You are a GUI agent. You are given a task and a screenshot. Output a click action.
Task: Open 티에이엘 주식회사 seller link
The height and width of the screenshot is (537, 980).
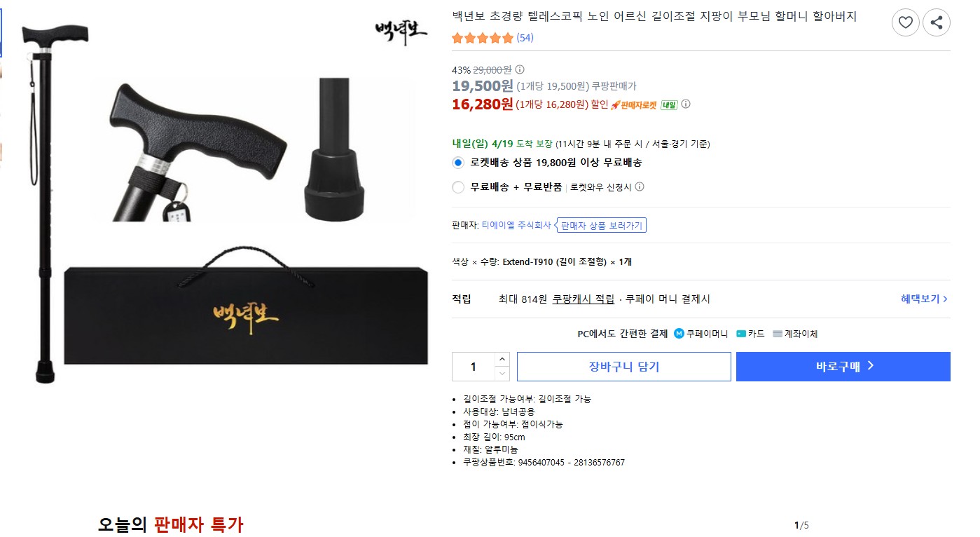(x=516, y=225)
